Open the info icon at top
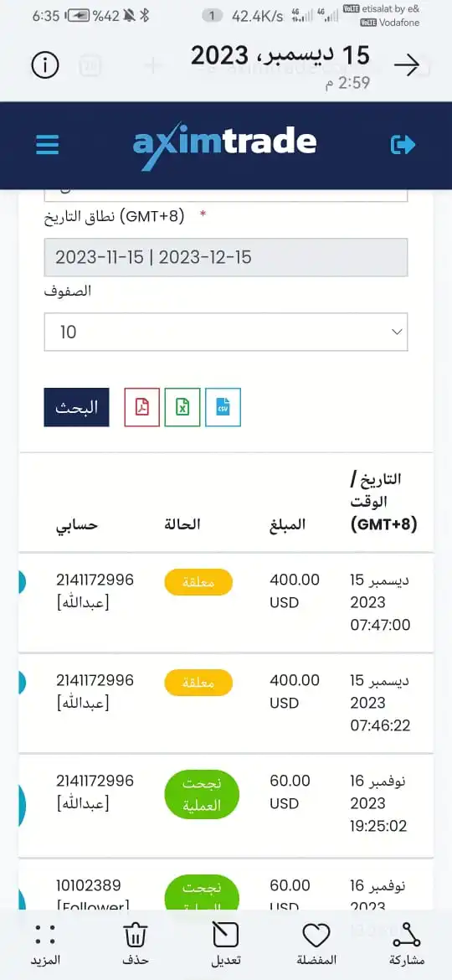452x980 pixels. pyautogui.click(x=45, y=65)
